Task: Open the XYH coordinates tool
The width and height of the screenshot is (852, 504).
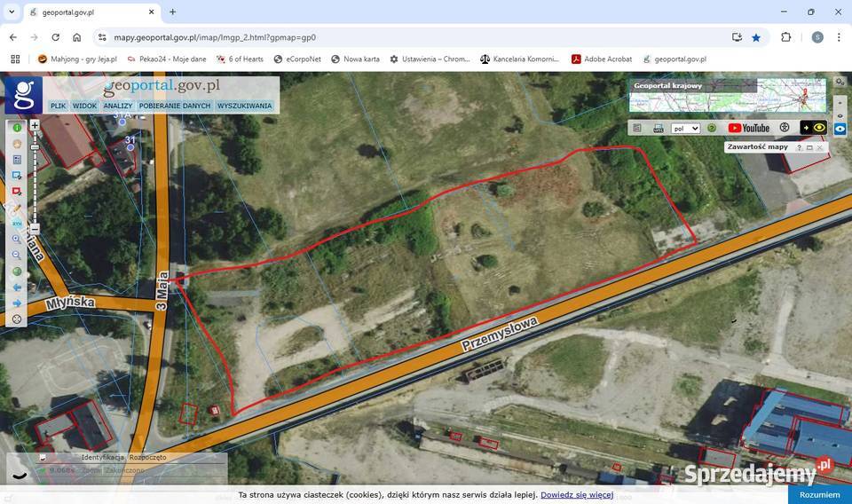Action: [x=17, y=224]
